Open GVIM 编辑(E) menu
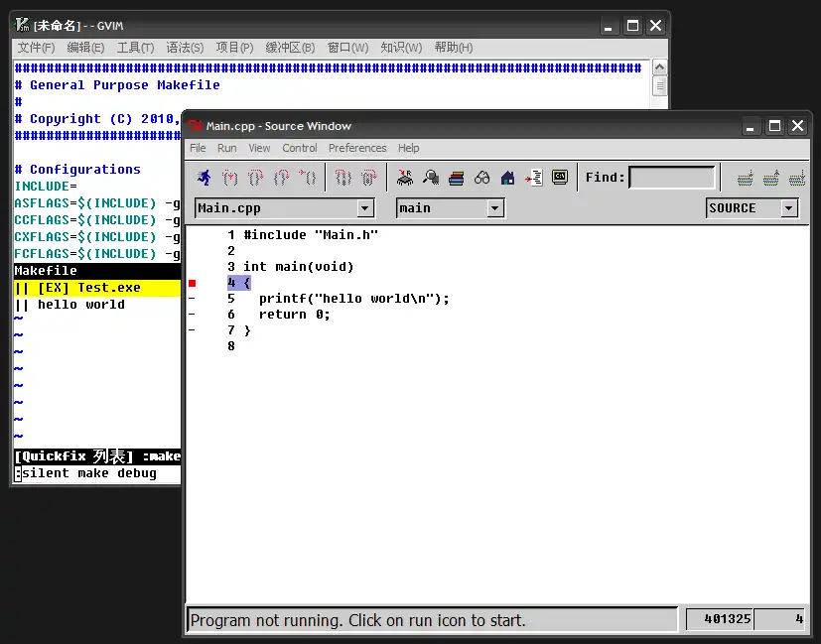The image size is (821, 644). 85,48
